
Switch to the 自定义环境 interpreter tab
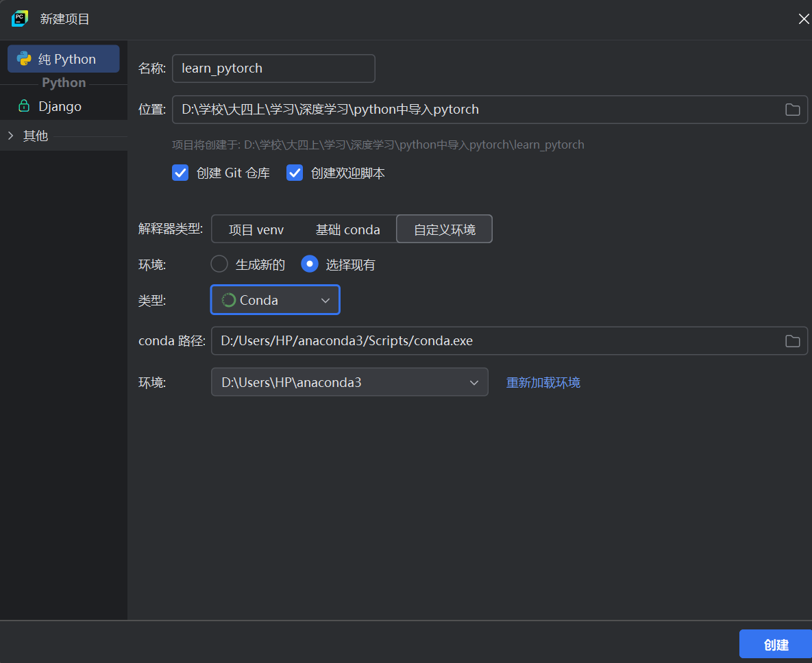click(x=444, y=229)
